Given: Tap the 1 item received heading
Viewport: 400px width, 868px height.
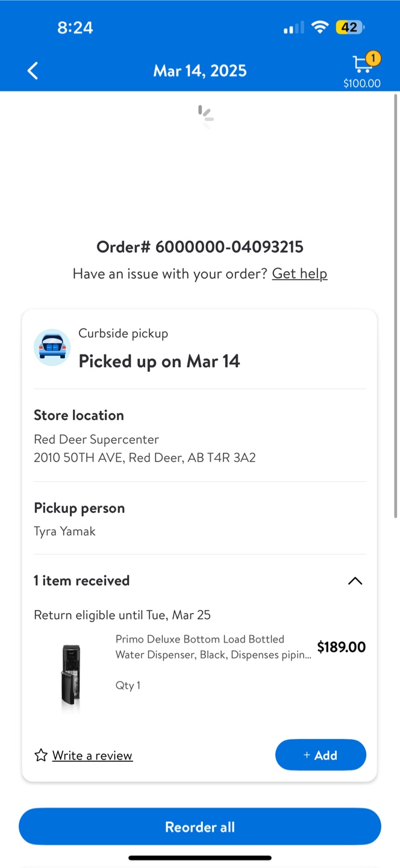Looking at the screenshot, I should (x=82, y=580).
